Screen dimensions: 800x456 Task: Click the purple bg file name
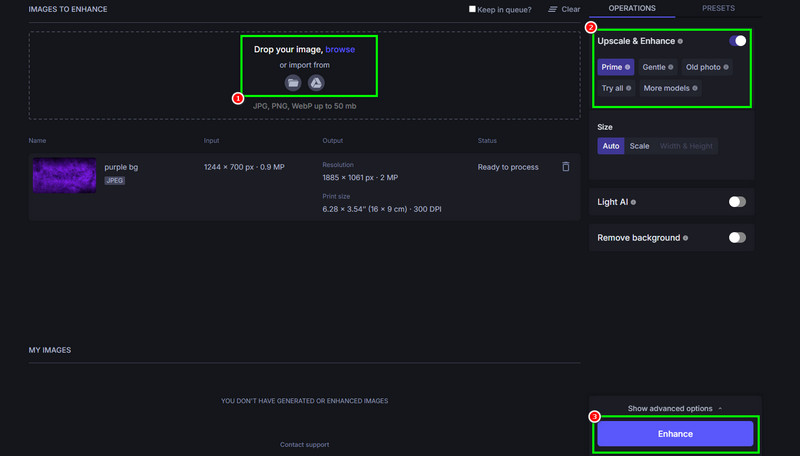pos(121,167)
